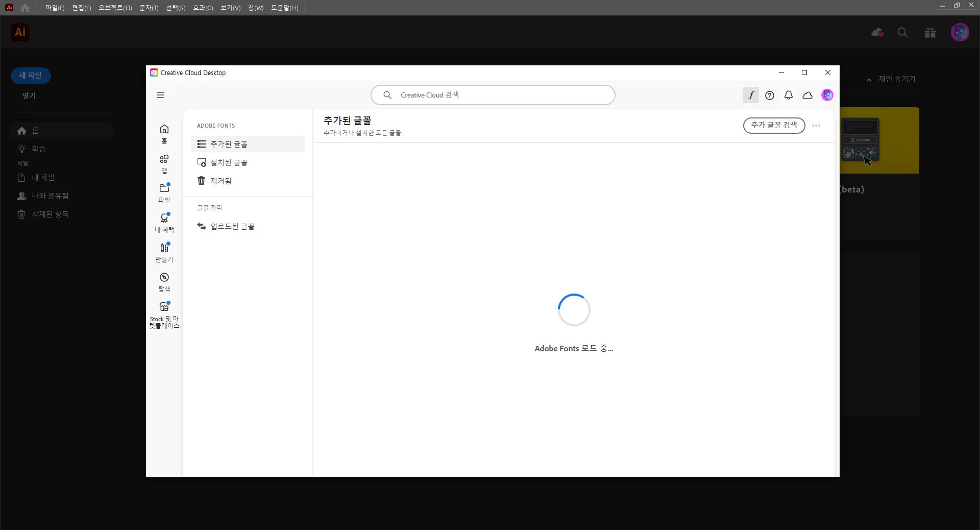Open the gift What's New icon in Illustrator
The width and height of the screenshot is (980, 530).
(x=930, y=33)
